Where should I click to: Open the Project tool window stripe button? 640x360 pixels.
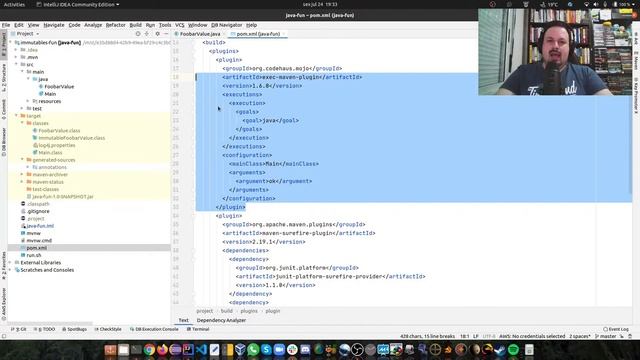pos(4,45)
